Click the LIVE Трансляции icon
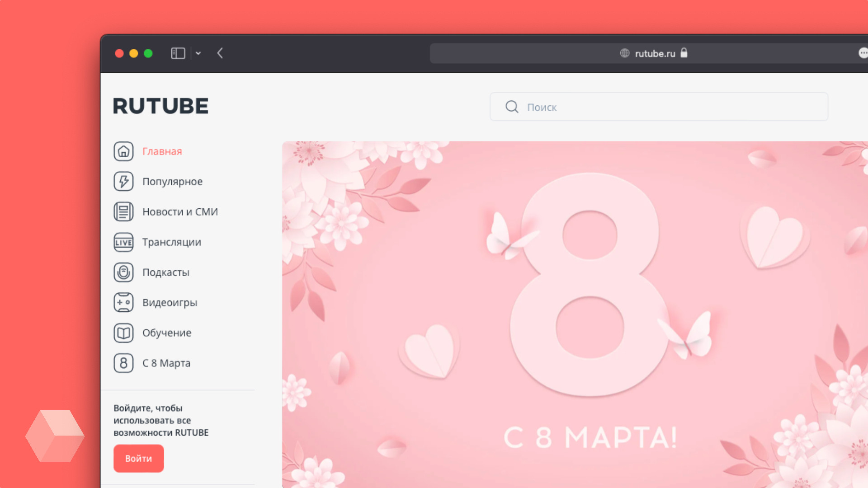 click(x=123, y=242)
